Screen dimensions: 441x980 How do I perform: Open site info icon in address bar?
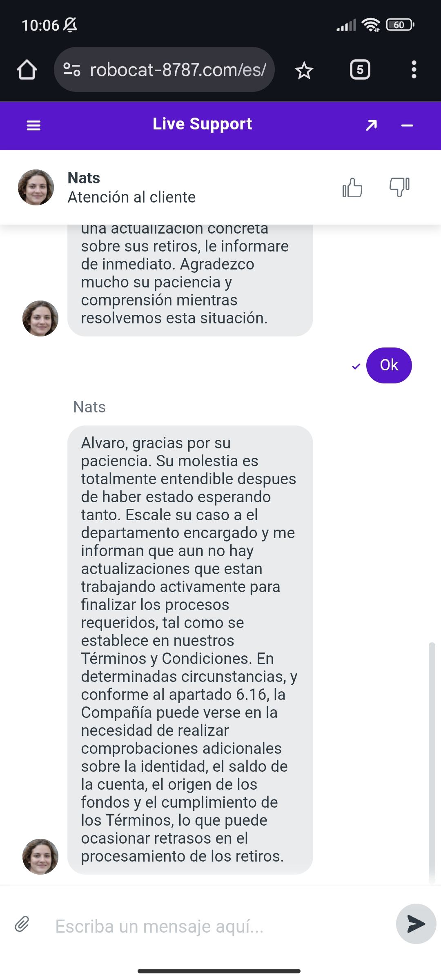[72, 70]
